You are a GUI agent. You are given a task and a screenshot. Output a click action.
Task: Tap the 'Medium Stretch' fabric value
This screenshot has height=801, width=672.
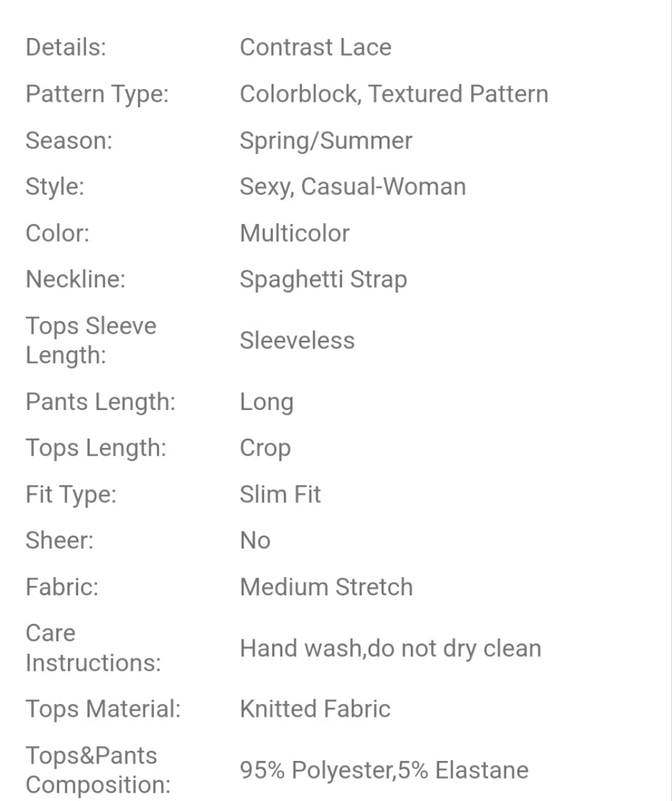click(326, 586)
